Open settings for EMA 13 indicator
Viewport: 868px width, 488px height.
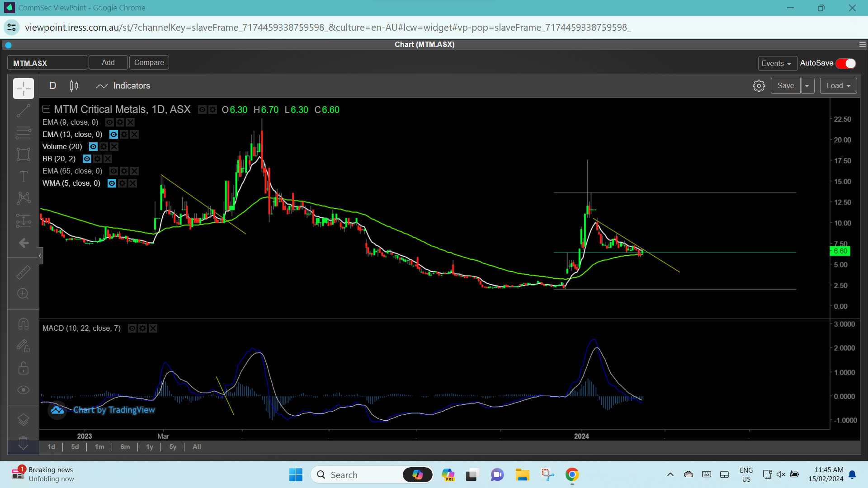click(124, 135)
